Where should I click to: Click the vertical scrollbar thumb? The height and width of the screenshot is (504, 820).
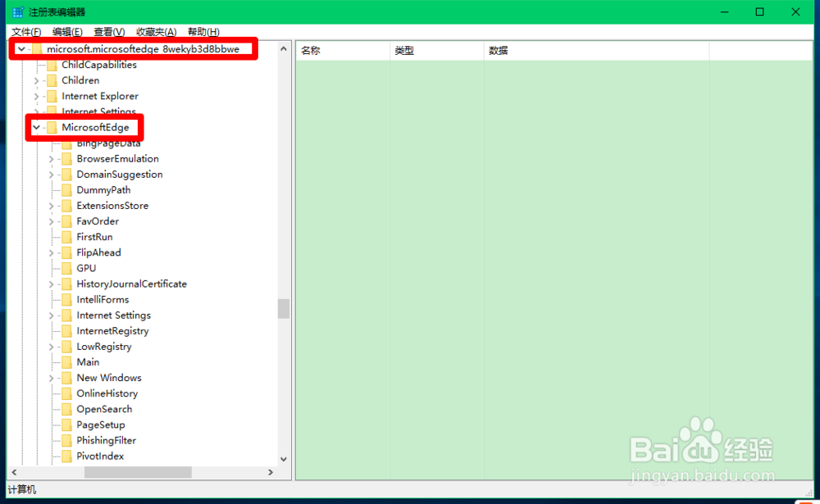tap(283, 308)
